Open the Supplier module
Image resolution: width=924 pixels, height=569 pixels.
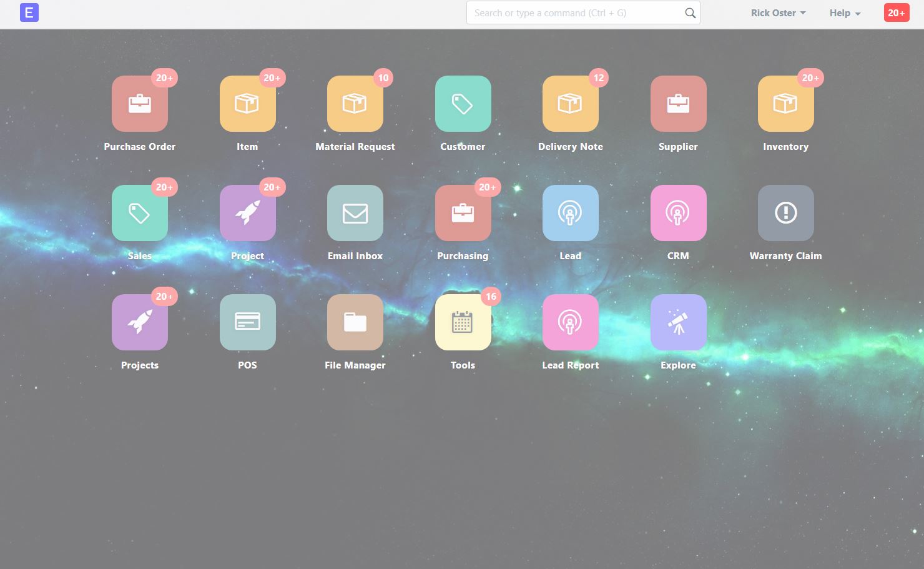click(678, 104)
